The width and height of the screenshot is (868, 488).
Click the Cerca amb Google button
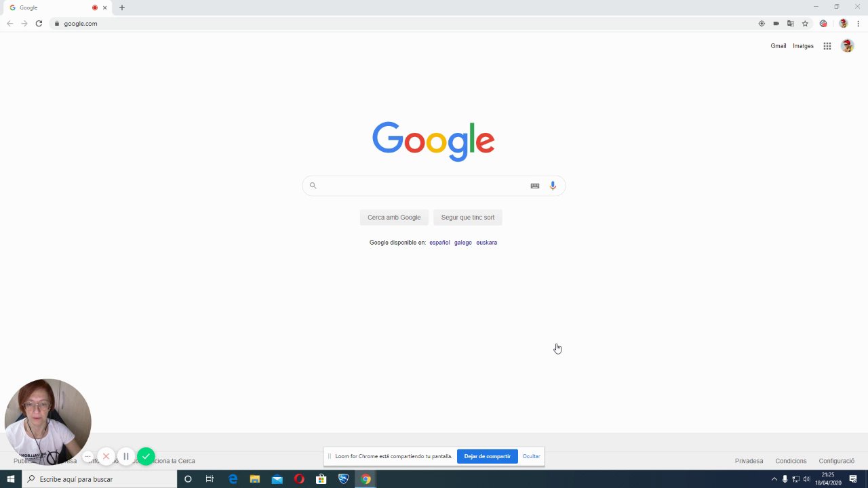pyautogui.click(x=394, y=218)
